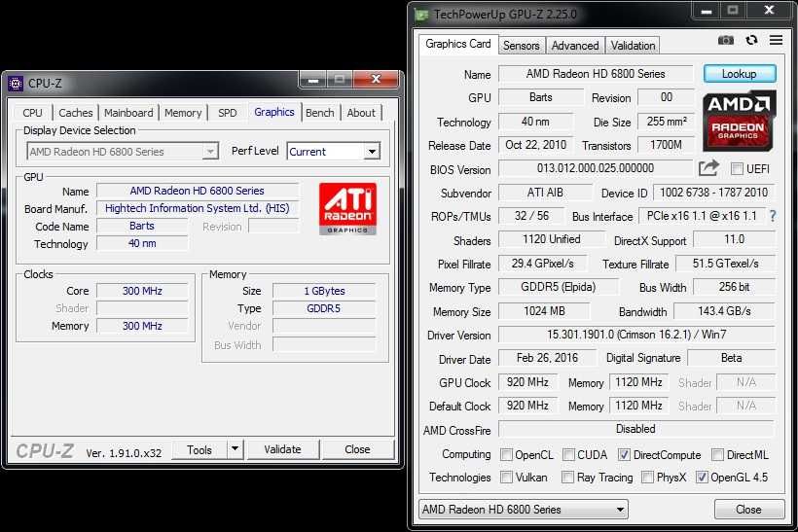Open the Validation tab in GPU-Z

[x=633, y=46]
